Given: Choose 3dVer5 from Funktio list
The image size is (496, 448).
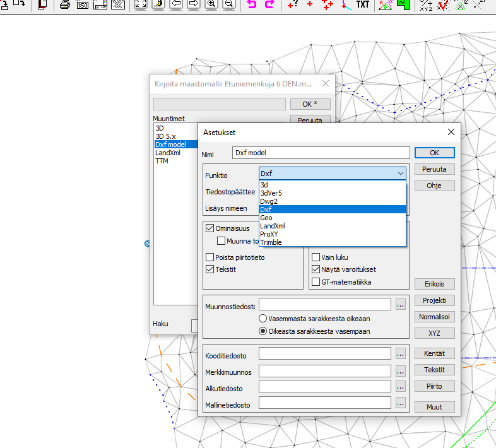Looking at the screenshot, I should point(333,193).
